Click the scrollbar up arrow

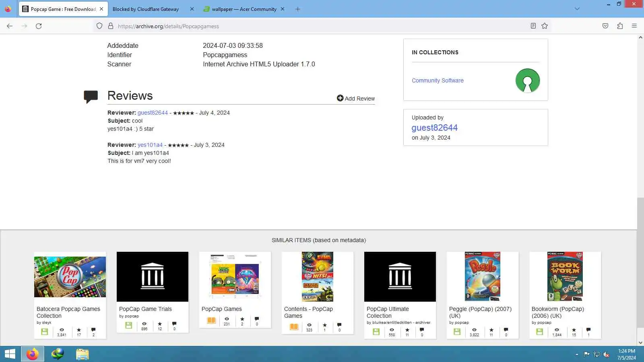click(640, 37)
